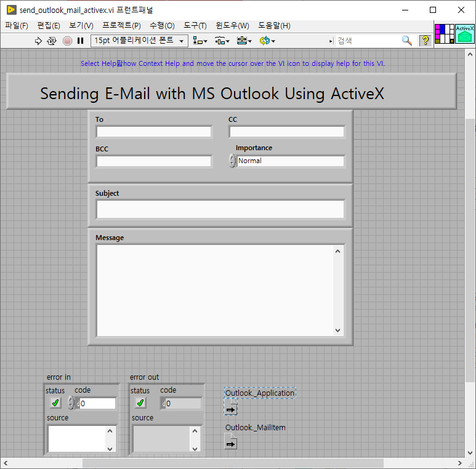Open the 15pt application font dropdown
Viewport: 476px width, 469px height.
(139, 41)
